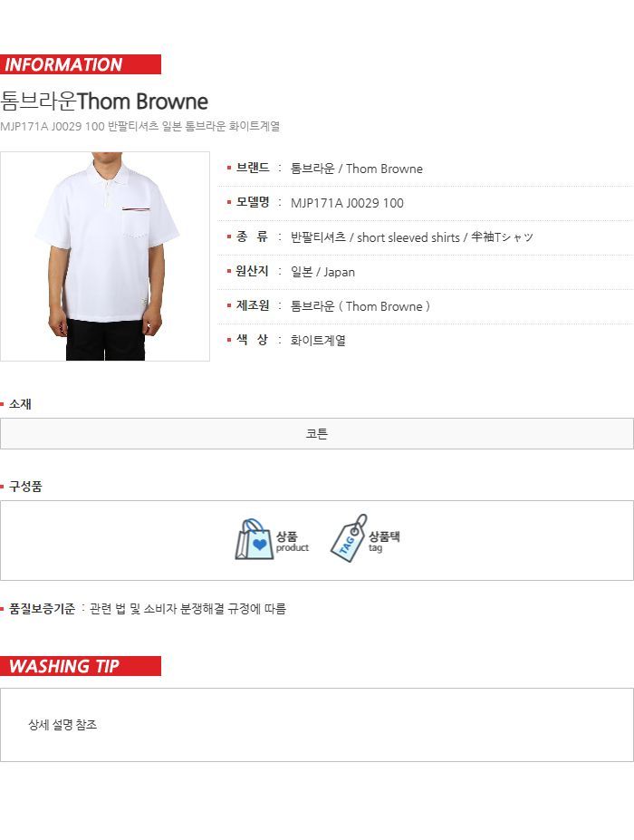Open the white polo shirt product photo
Image resolution: width=634 pixels, height=840 pixels.
pos(105,256)
